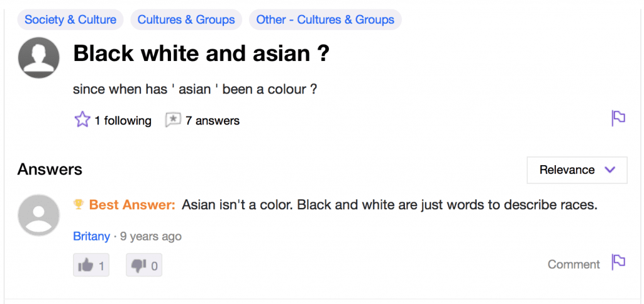The image size is (644, 304).
Task: Open the Relevance sort dropdown
Action: tap(577, 170)
